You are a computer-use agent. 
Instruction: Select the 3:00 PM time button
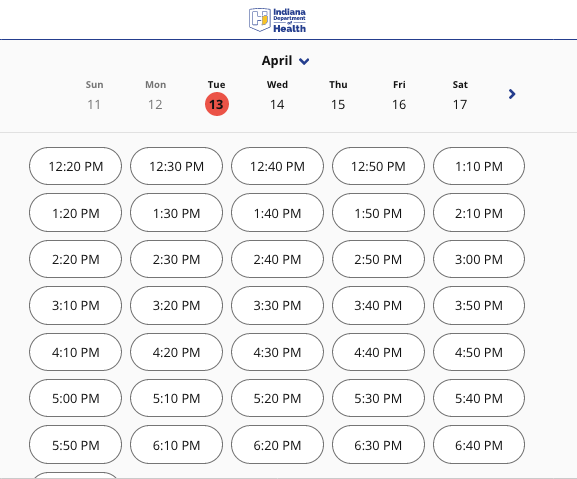click(x=479, y=259)
